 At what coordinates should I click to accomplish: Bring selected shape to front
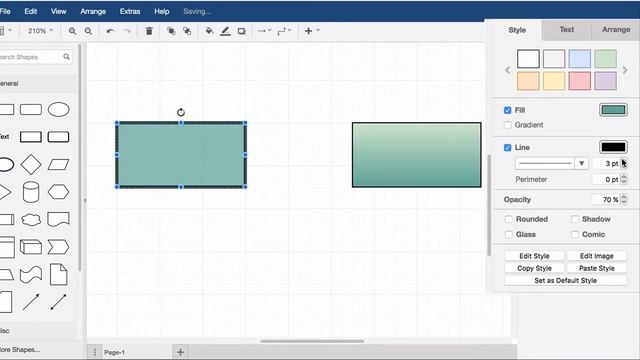[171, 31]
